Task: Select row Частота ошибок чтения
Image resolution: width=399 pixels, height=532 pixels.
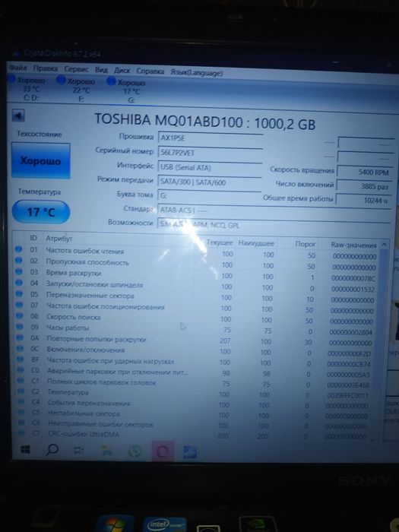Action: (x=196, y=253)
